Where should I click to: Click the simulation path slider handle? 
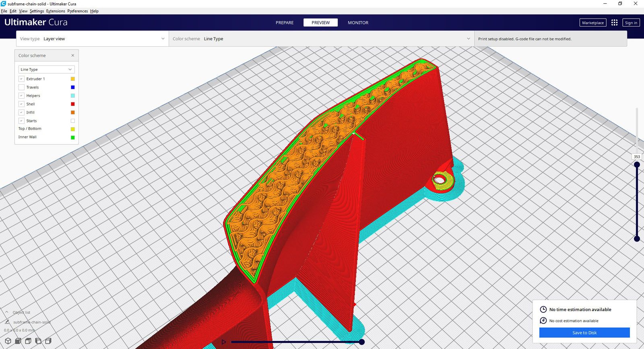362,342
